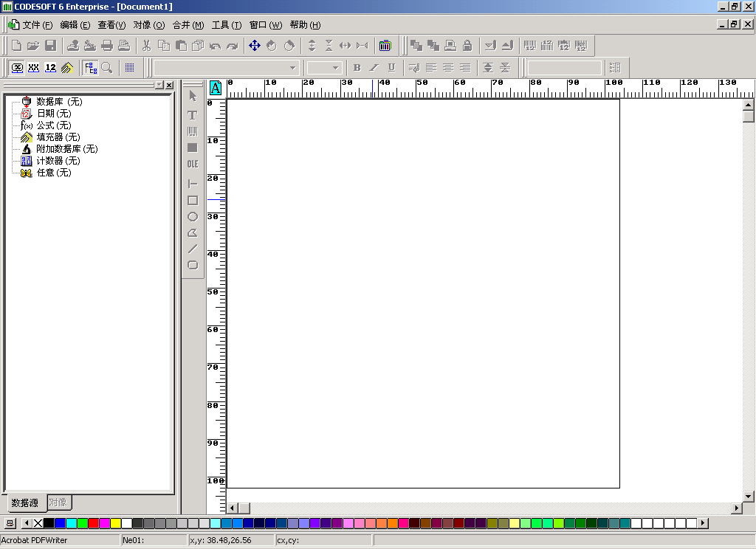
Task: Pick the yellow color swatch
Action: click(116, 523)
